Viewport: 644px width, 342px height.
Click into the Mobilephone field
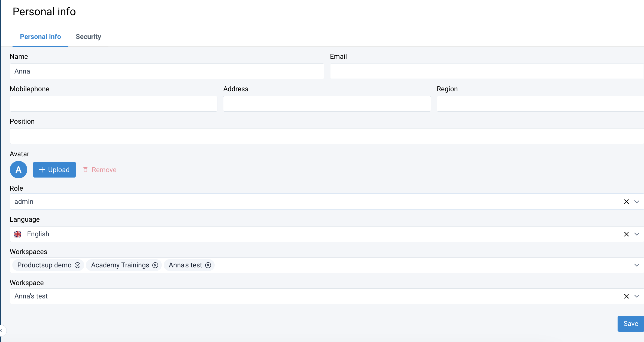[x=113, y=104]
